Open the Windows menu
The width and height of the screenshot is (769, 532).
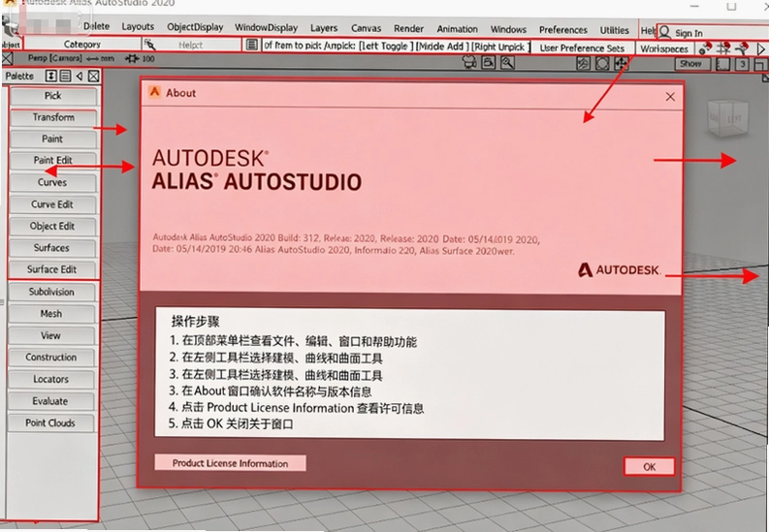point(508,29)
